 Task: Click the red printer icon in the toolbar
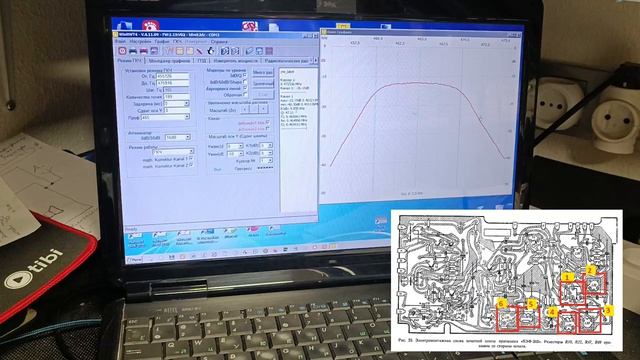click(143, 51)
